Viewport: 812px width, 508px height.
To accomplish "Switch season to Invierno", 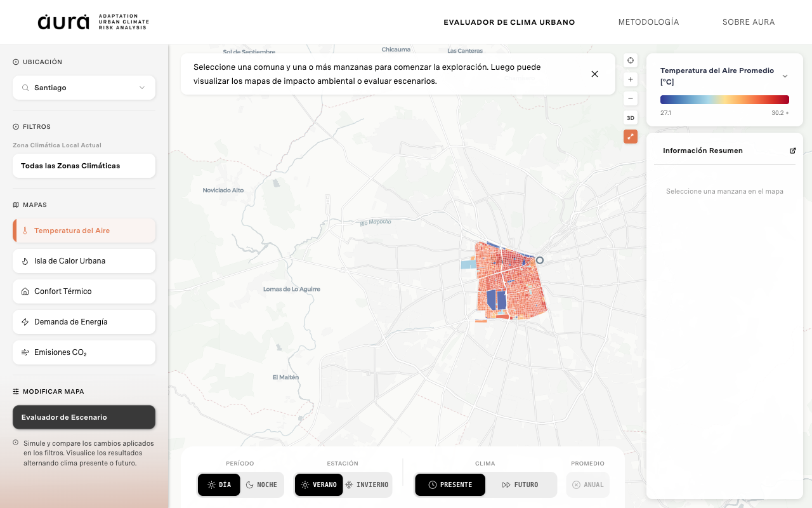I will click(367, 485).
